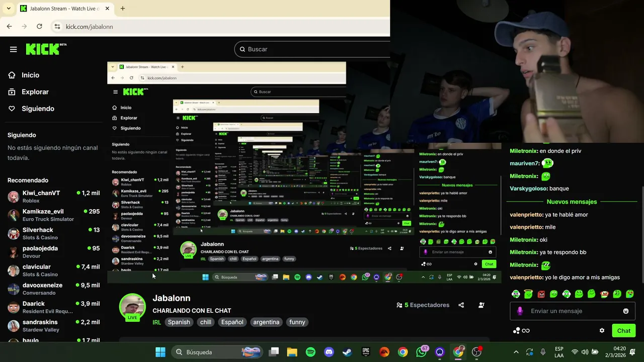The width and height of the screenshot is (644, 362).
Task: Open recommended channel davooxeneize
Action: point(53,289)
